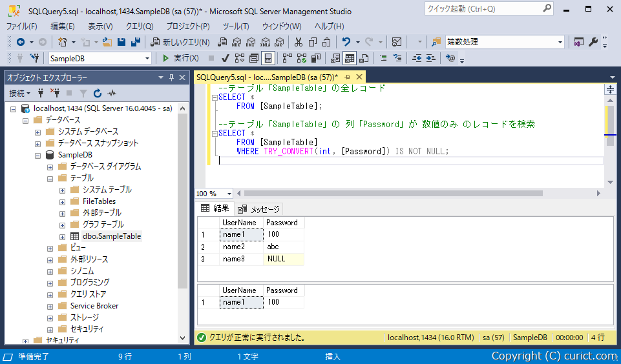The width and height of the screenshot is (621, 364).
Task: Click the Database Engine Query icon
Action: 222,42
